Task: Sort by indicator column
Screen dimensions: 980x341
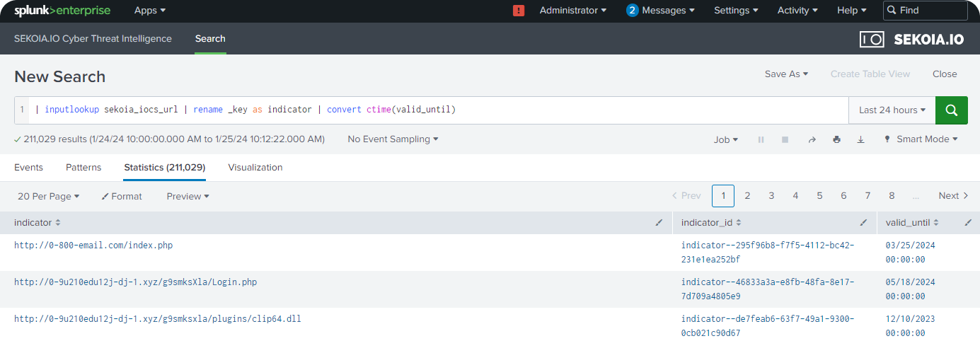Action: coord(38,223)
